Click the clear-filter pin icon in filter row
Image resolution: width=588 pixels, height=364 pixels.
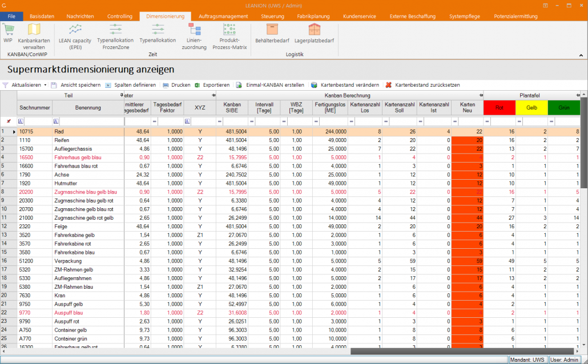tap(9, 121)
